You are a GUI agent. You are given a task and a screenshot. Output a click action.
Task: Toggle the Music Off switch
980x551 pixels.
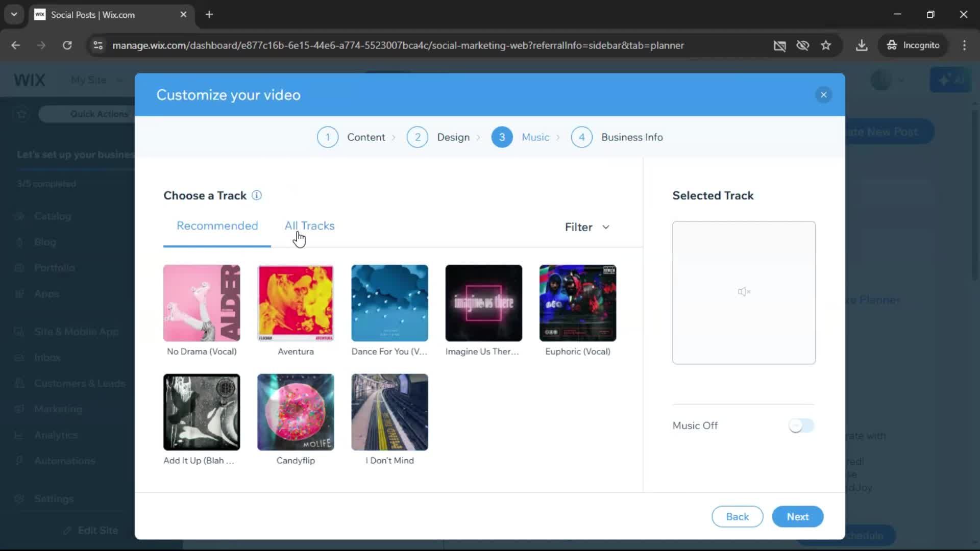coord(801,425)
